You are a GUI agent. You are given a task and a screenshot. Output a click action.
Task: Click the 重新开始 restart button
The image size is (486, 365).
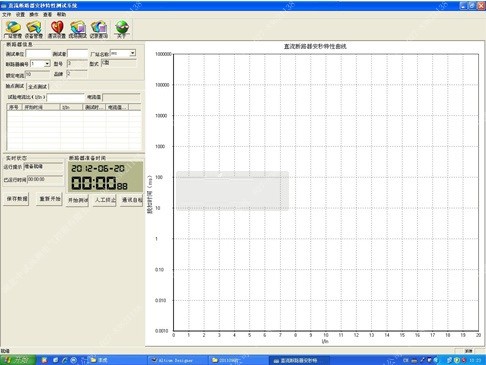coord(50,199)
